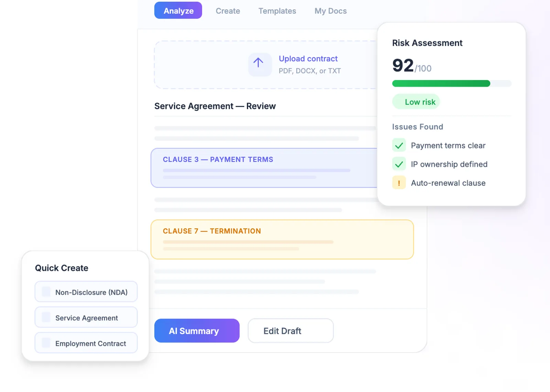This screenshot has width=550, height=392.
Task: Create a Non-Disclosure (NDA) document
Action: (86, 292)
